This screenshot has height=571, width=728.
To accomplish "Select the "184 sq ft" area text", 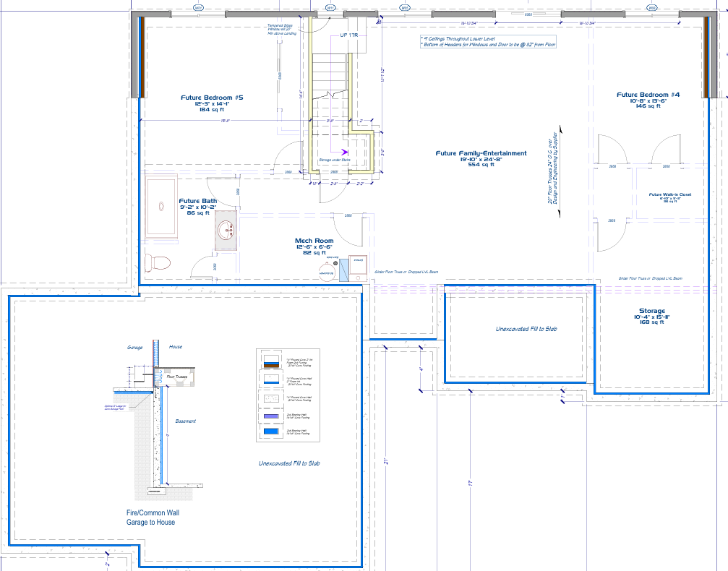I will [x=212, y=110].
